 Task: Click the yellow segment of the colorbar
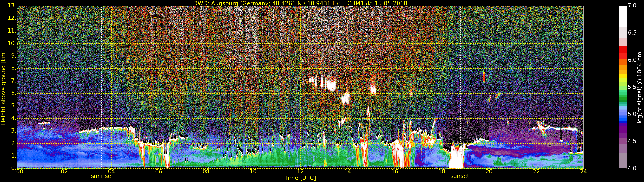(x=623, y=76)
